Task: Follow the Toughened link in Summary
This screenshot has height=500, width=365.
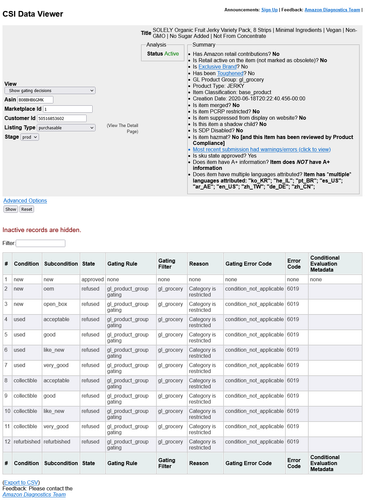Action: (x=230, y=73)
